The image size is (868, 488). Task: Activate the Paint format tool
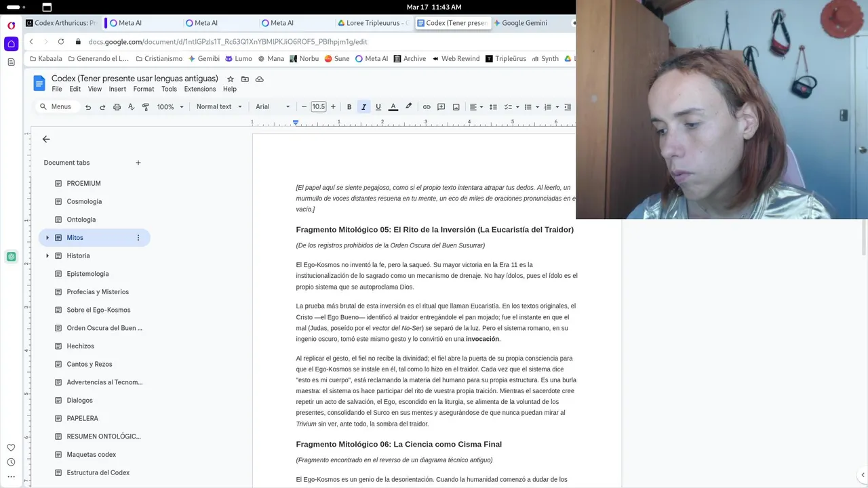point(145,107)
